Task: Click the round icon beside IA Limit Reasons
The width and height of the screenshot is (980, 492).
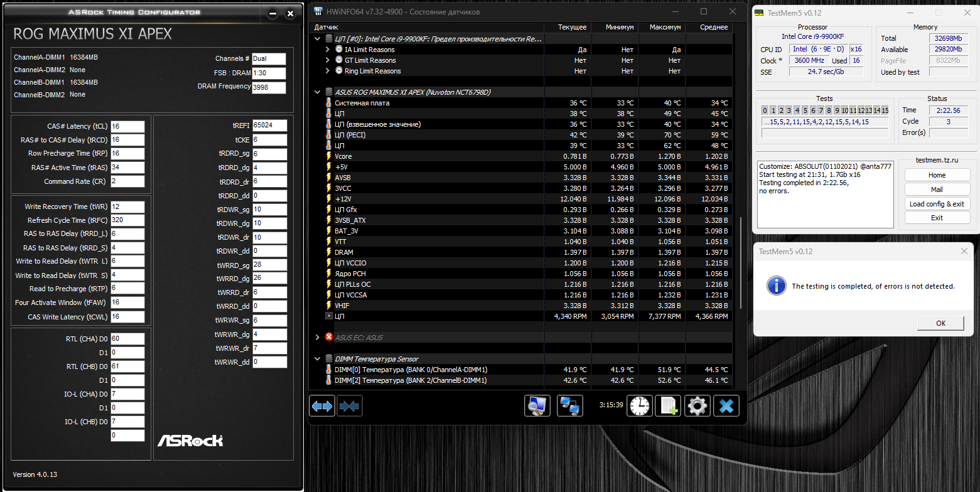Action: click(x=339, y=50)
